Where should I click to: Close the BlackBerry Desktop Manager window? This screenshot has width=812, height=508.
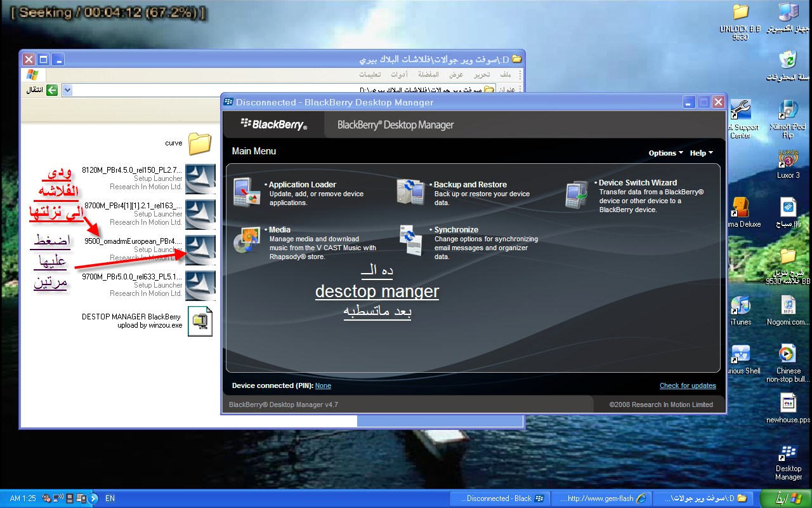pyautogui.click(x=718, y=102)
